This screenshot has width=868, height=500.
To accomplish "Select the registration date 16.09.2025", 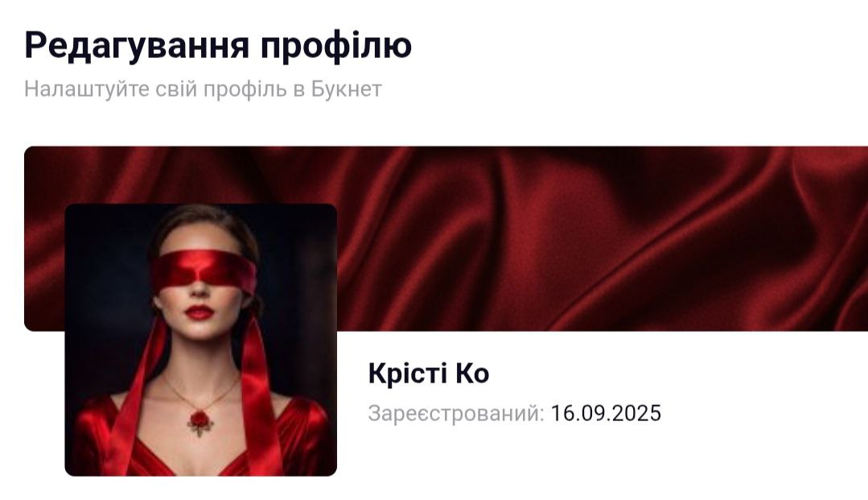I will point(607,414).
